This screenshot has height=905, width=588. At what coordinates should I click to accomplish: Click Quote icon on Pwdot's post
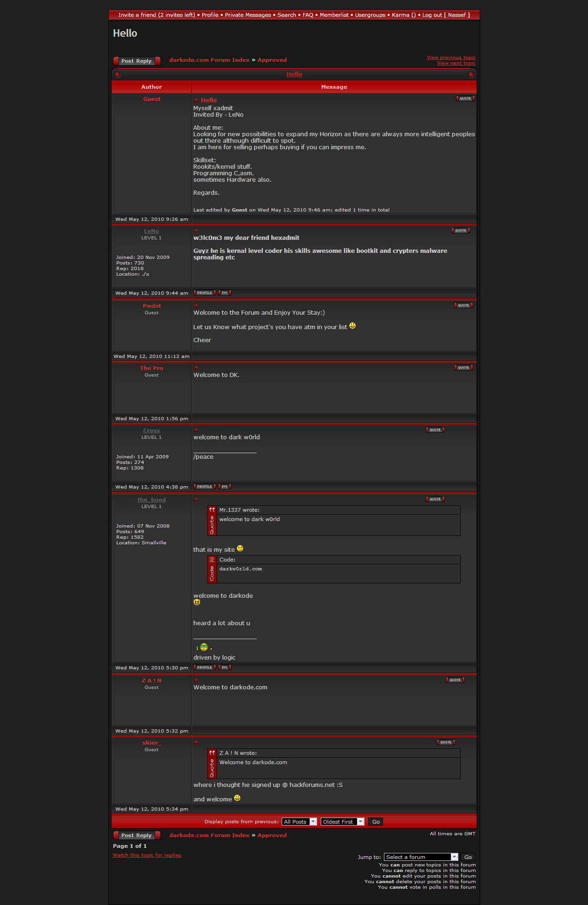click(463, 305)
